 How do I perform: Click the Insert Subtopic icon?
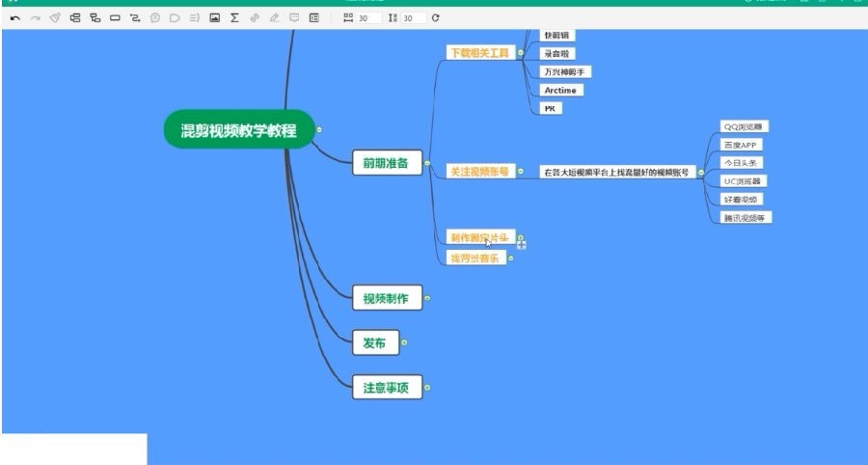[95, 17]
